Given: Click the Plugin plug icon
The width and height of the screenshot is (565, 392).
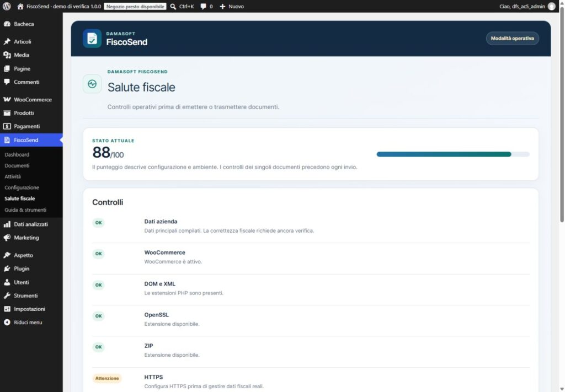Looking at the screenshot, I should pos(7,269).
